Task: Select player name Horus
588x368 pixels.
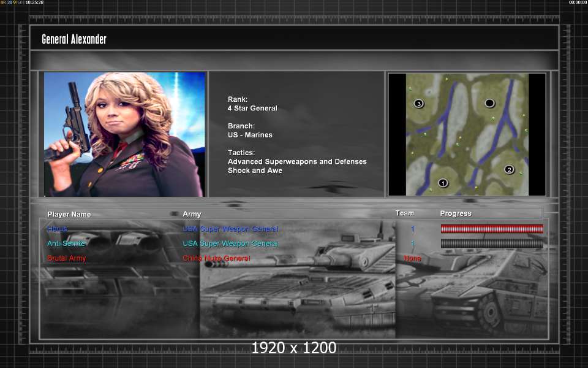Action: click(57, 229)
